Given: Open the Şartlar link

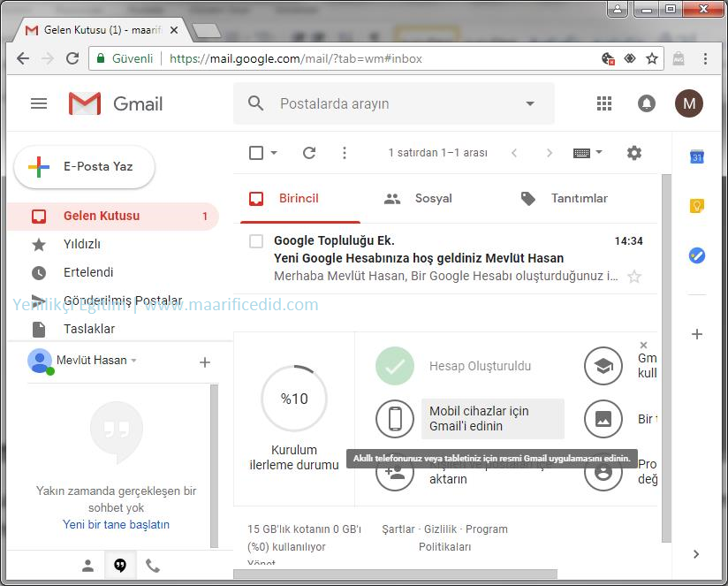Looking at the screenshot, I should tap(398, 529).
